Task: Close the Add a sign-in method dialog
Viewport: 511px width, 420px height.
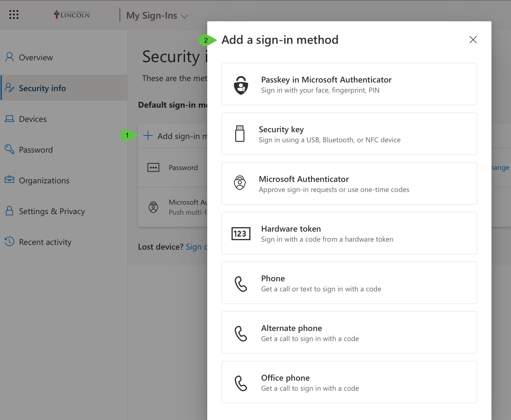Action: [473, 40]
